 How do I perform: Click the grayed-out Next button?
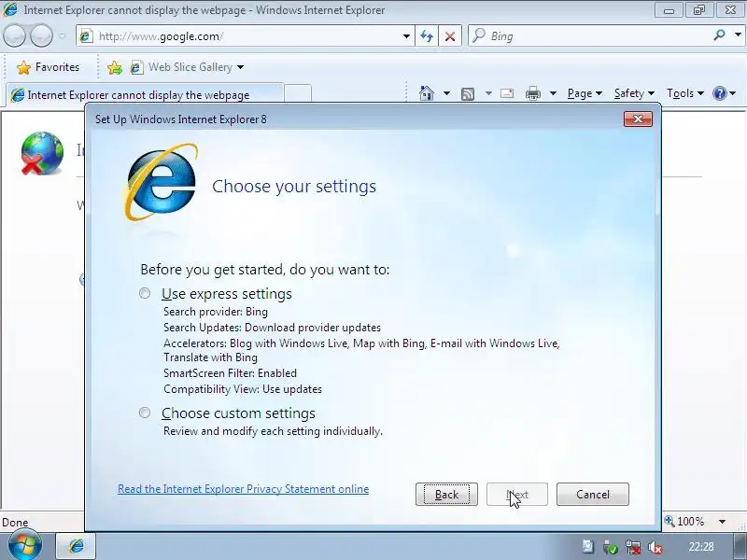click(517, 495)
